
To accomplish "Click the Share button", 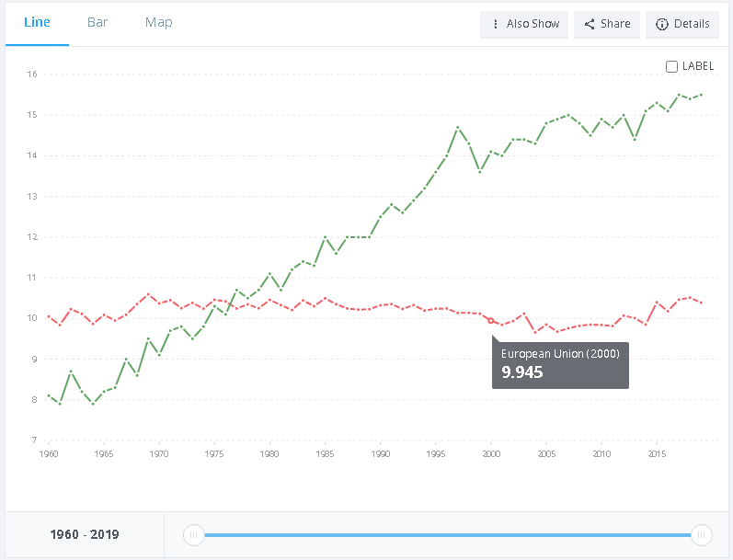I will 607,24.
